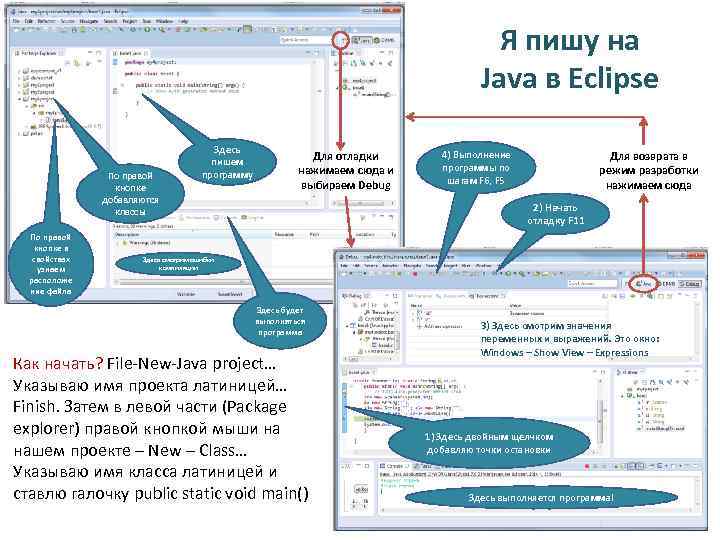Open the Navigate menu in upper Eclipse window

(x=89, y=21)
